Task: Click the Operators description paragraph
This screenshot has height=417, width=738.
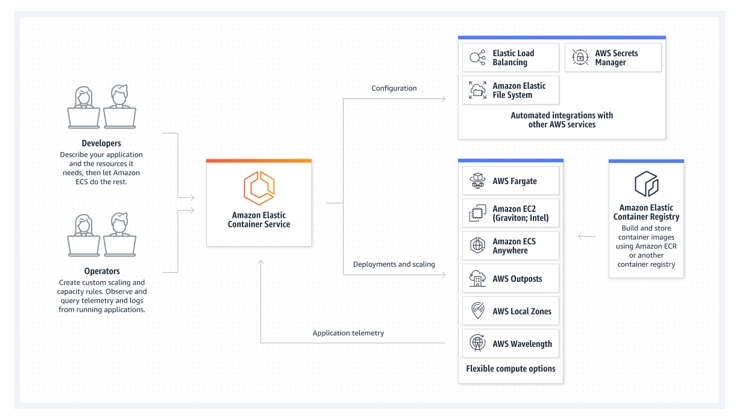Action: [x=102, y=296]
